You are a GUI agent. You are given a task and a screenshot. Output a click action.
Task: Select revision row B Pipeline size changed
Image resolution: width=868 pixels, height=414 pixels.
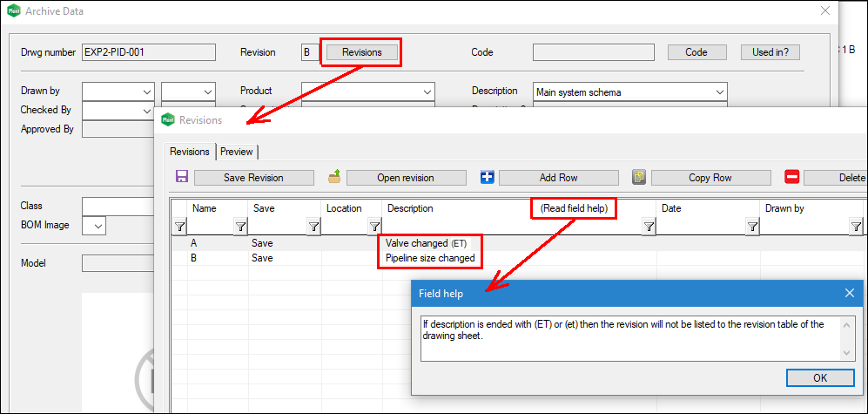(430, 258)
